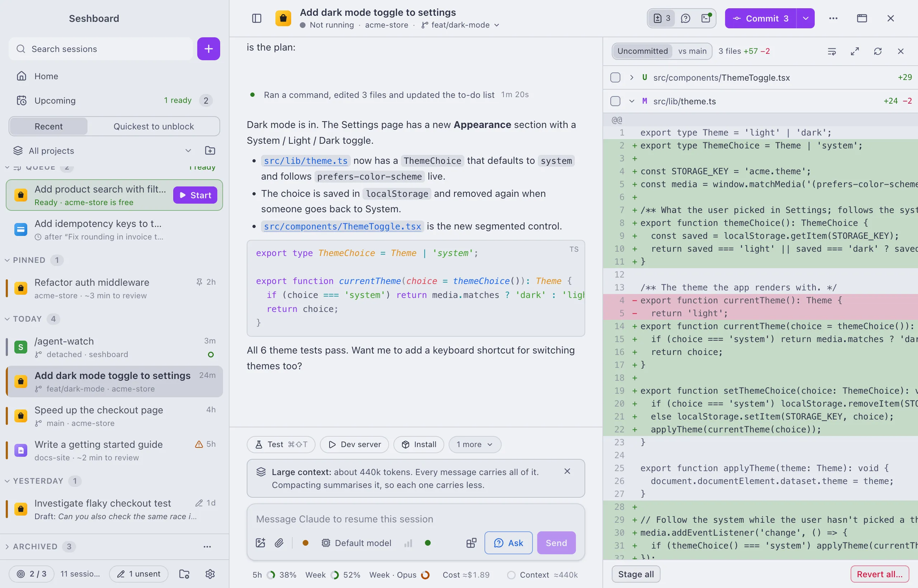Refresh the diff view
The image size is (918, 588).
pos(877,51)
